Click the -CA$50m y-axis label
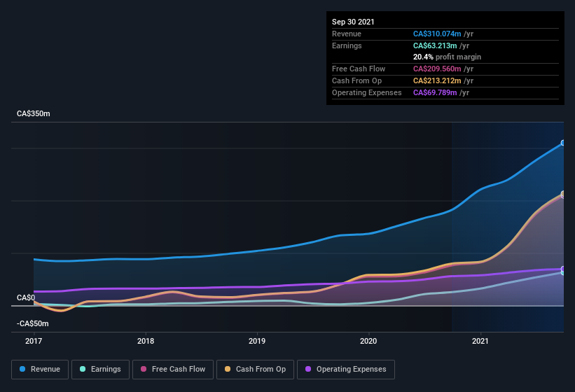Image resolution: width=575 pixels, height=392 pixels. click(x=33, y=323)
